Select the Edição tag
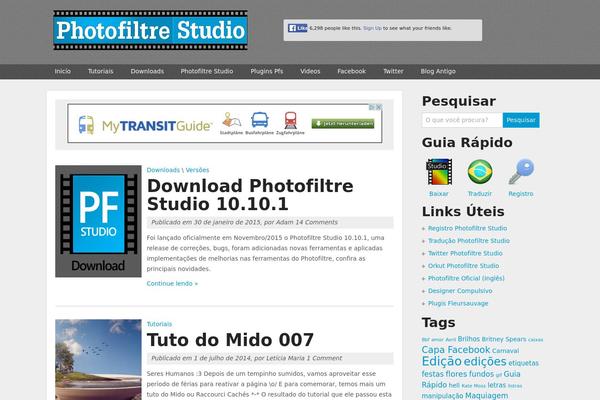 click(442, 361)
